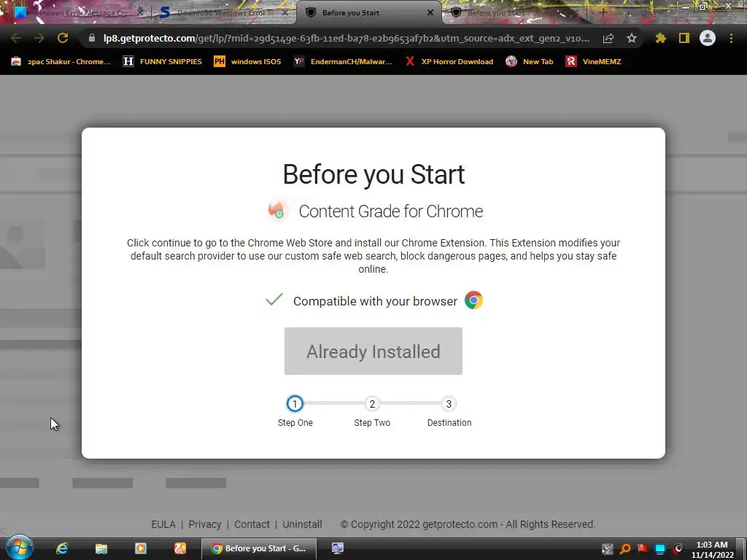Viewport: 747px width, 560px height.
Task: Click the network monitor tray icon
Action: point(660,548)
